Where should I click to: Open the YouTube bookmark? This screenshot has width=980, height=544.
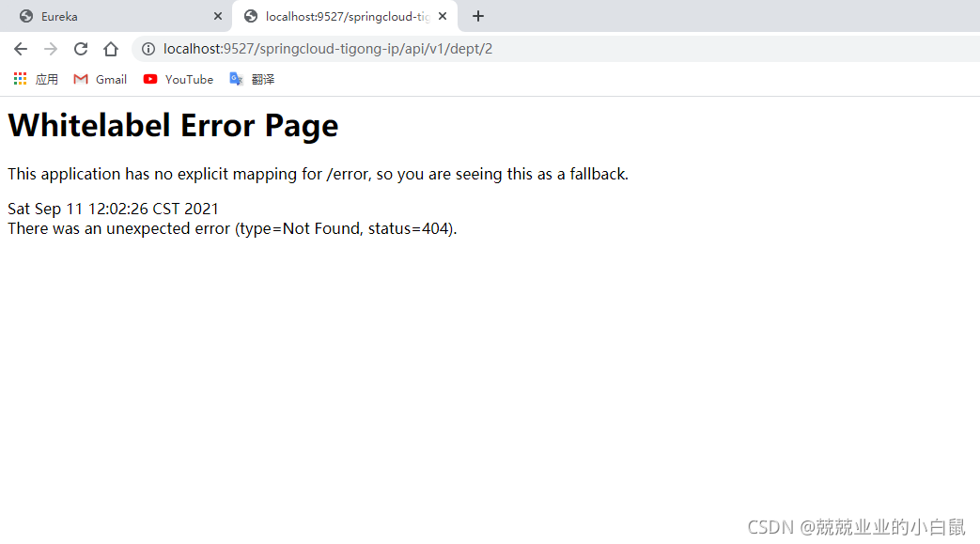pos(179,80)
